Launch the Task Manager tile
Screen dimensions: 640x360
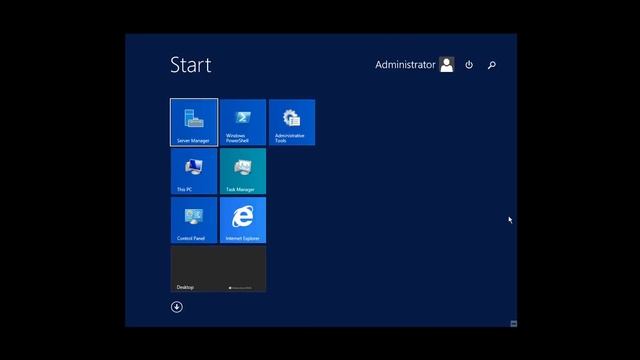pyautogui.click(x=243, y=171)
